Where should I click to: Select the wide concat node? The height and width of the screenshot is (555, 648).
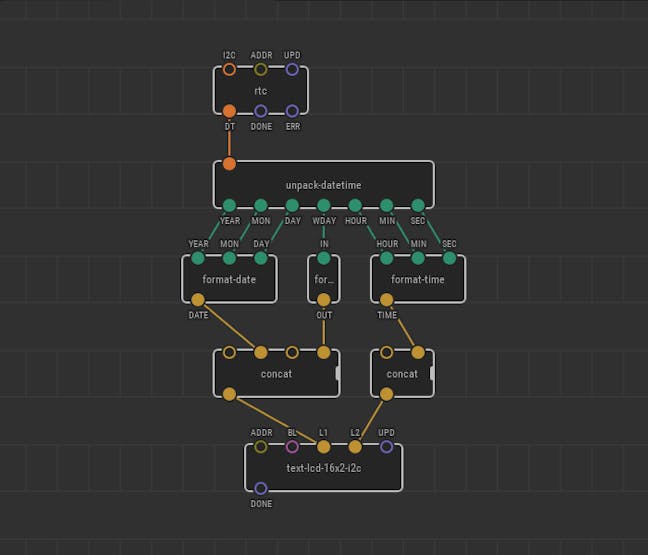tap(276, 374)
